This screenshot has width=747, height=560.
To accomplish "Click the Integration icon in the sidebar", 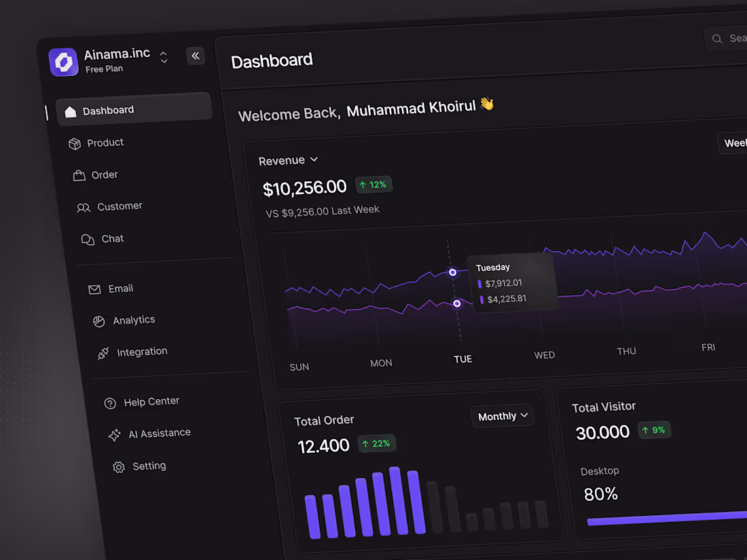I will pyautogui.click(x=103, y=352).
